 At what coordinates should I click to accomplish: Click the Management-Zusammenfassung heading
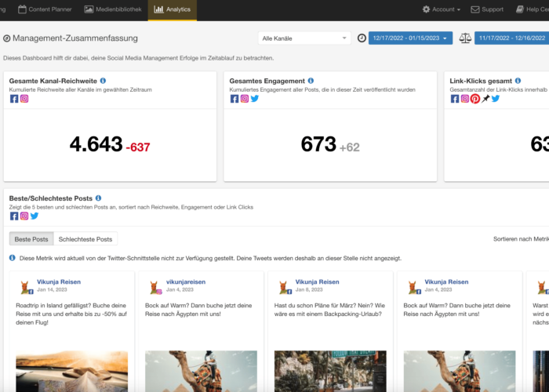(x=75, y=38)
